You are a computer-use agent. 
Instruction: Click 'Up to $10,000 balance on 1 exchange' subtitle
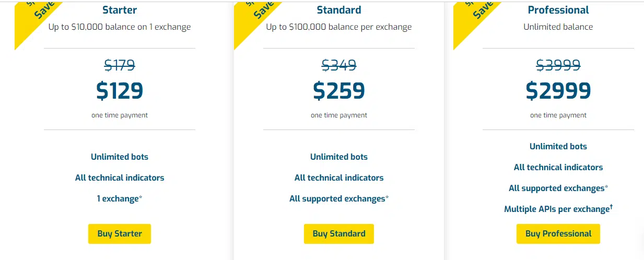[x=120, y=27]
